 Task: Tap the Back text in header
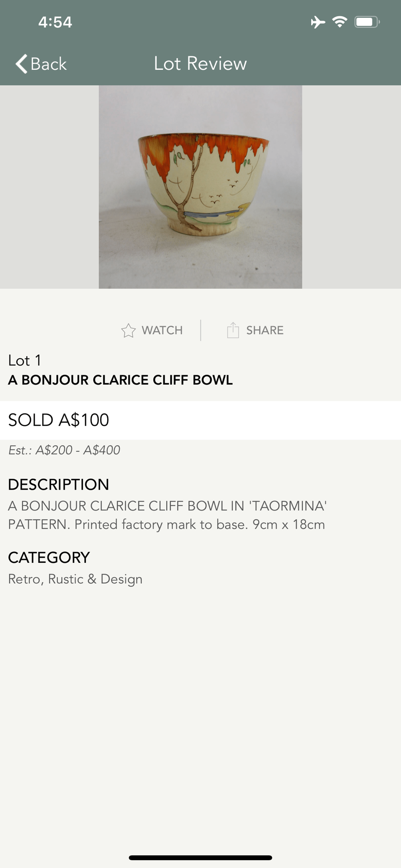(49, 64)
